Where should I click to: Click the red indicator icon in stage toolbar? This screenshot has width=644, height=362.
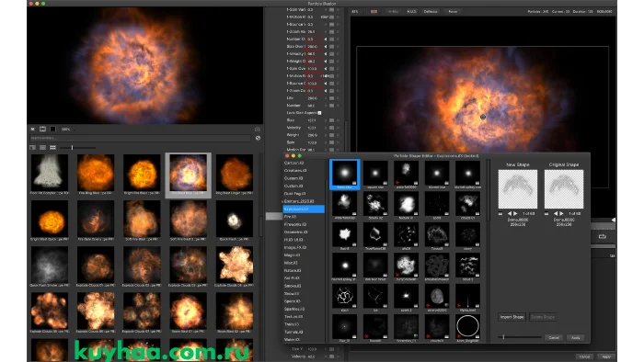374,11
